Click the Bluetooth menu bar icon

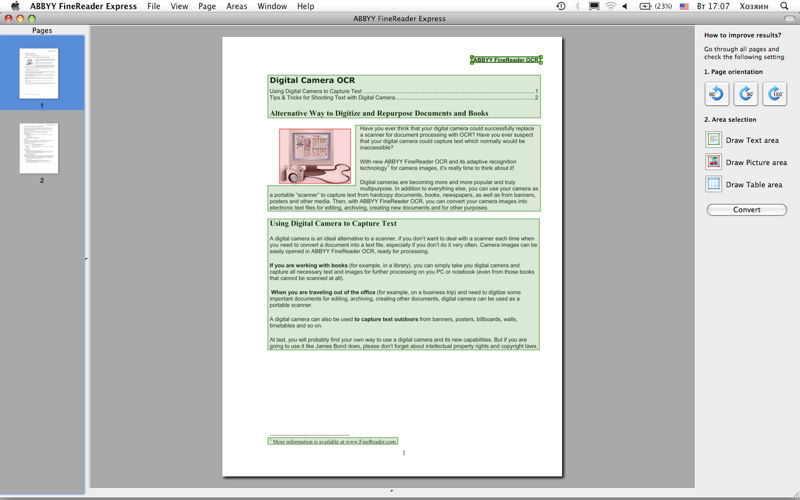tap(578, 6)
